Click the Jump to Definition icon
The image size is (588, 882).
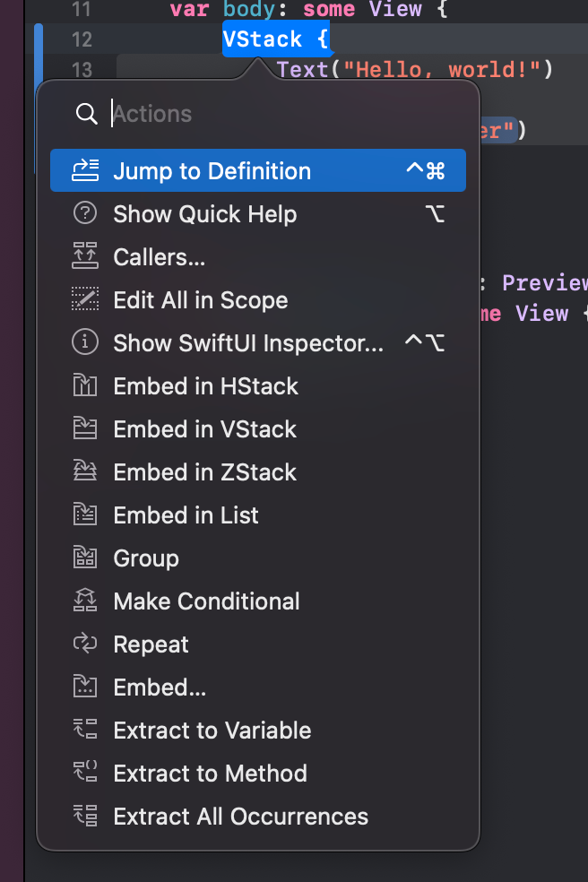(x=85, y=170)
